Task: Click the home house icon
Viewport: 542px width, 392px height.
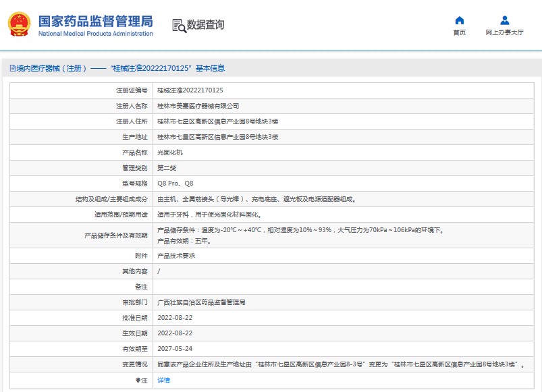Action: pyautogui.click(x=459, y=20)
